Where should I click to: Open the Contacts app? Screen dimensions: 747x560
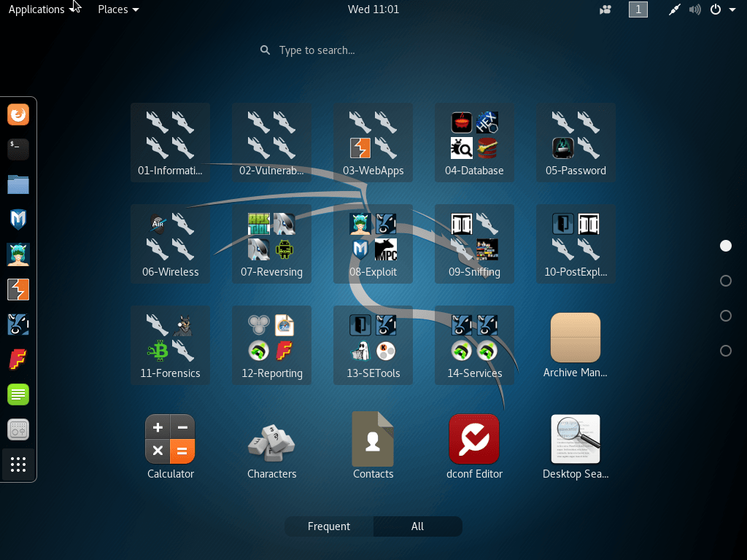(x=373, y=447)
